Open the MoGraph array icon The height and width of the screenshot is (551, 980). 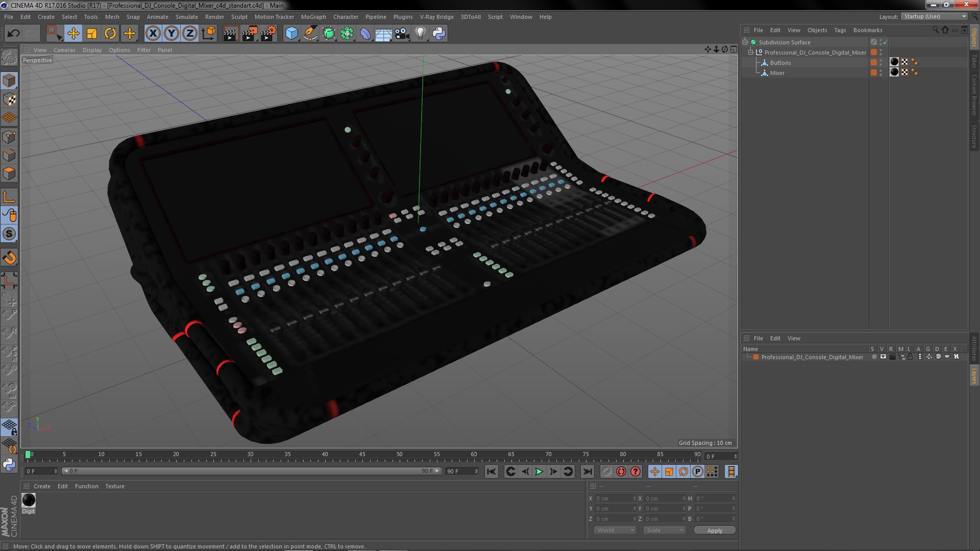pos(347,34)
